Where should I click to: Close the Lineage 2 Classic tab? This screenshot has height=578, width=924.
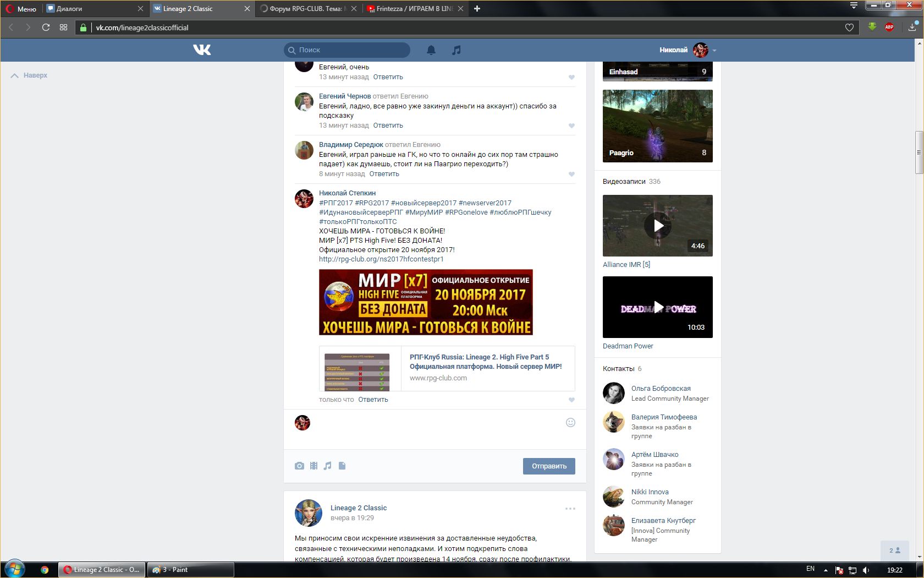point(247,9)
